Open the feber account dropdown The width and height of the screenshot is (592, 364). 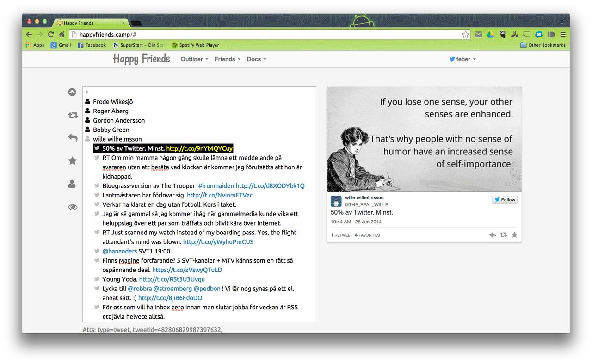pyautogui.click(x=462, y=59)
